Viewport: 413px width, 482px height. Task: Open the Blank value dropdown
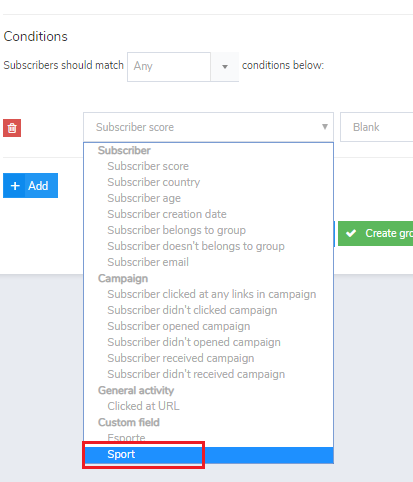pos(377,127)
